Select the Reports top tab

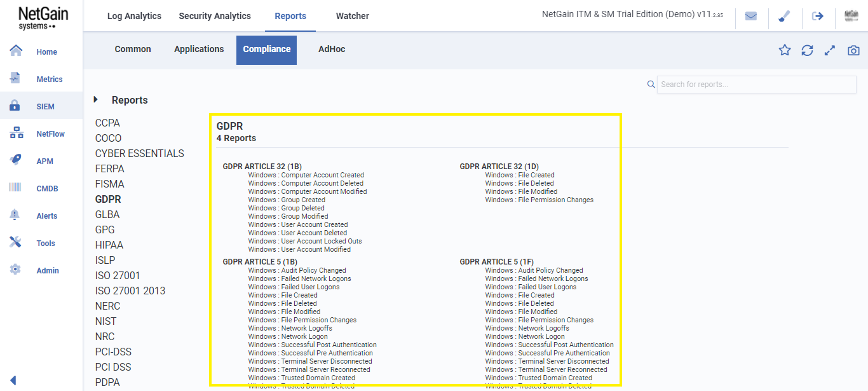tap(290, 16)
